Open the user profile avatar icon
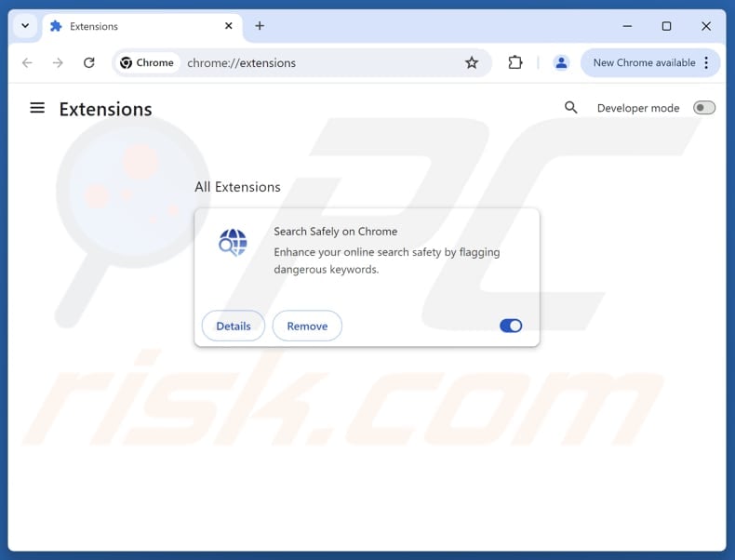The width and height of the screenshot is (735, 560). (561, 62)
